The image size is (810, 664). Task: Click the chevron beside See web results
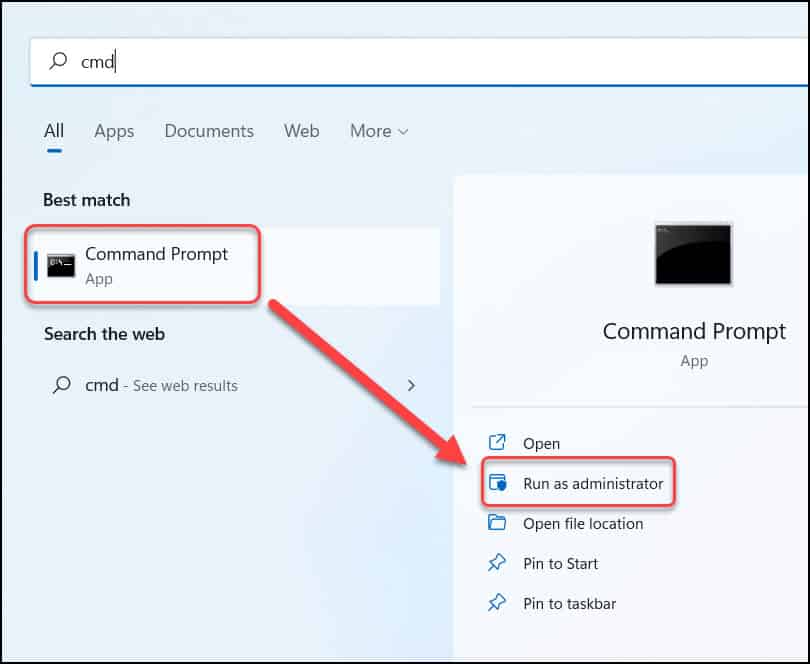tap(411, 385)
